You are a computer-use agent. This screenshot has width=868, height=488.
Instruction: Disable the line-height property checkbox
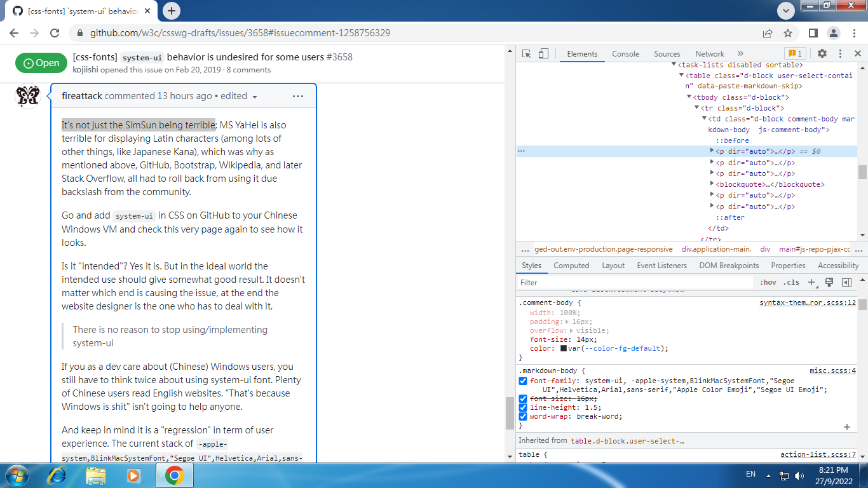tap(523, 408)
